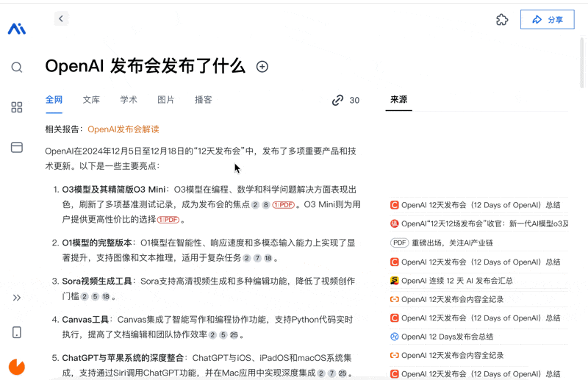588x380 pixels.
Task: Click heading O1模型的完整版本
Action: point(97,243)
